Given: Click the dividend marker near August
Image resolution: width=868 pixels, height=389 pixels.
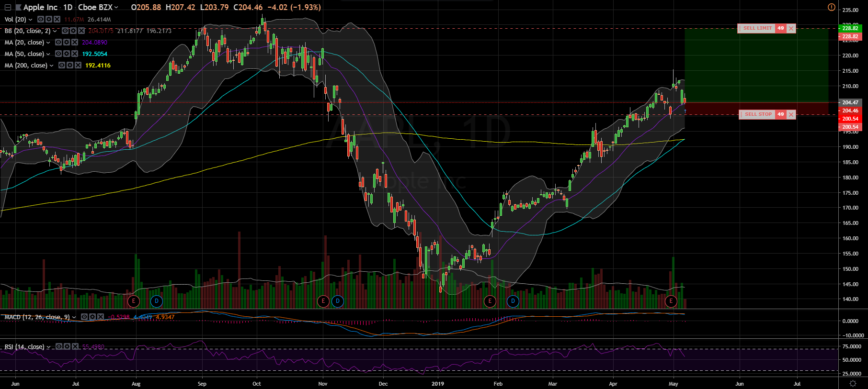Looking at the screenshot, I should (157, 301).
